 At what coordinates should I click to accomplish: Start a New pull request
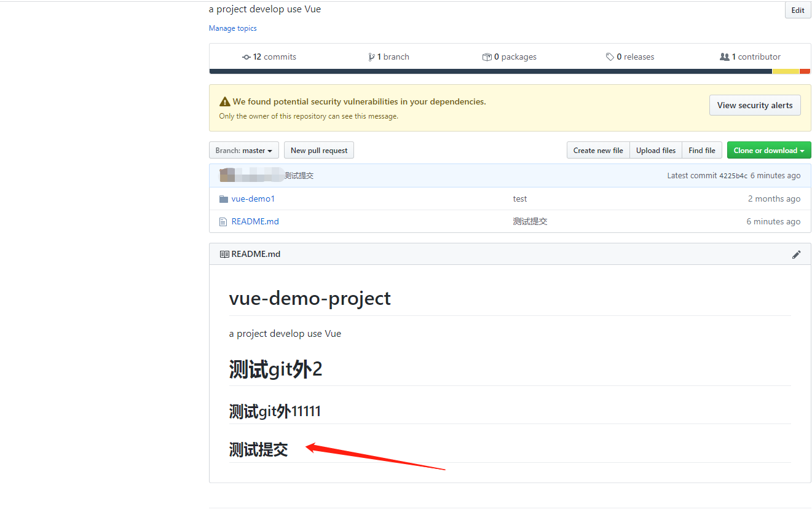point(318,150)
